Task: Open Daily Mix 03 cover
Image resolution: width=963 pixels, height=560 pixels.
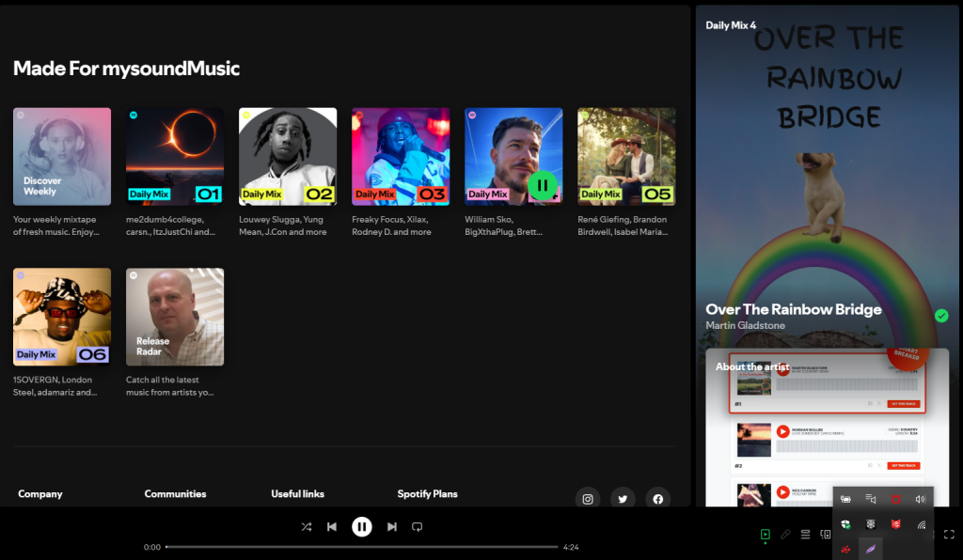Action: coord(401,156)
